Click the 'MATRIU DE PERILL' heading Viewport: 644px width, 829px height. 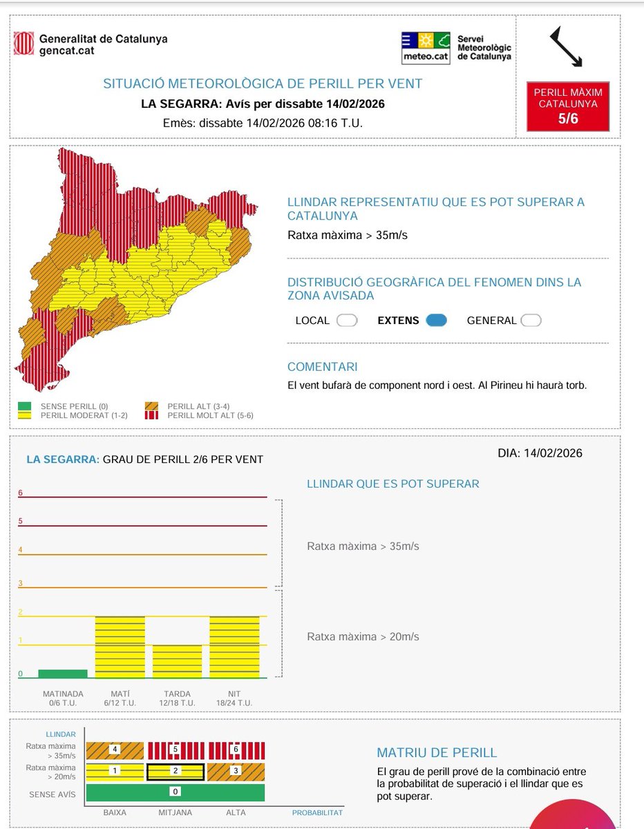(x=437, y=753)
